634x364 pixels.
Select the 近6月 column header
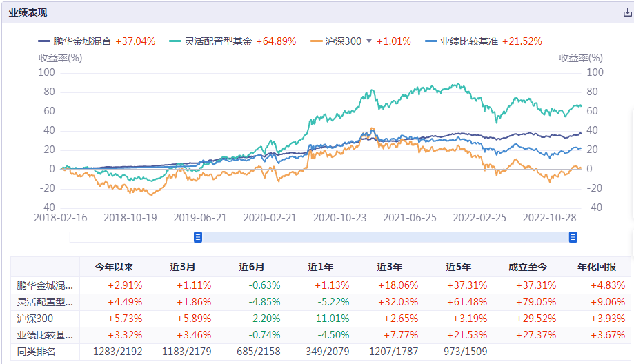(x=251, y=267)
